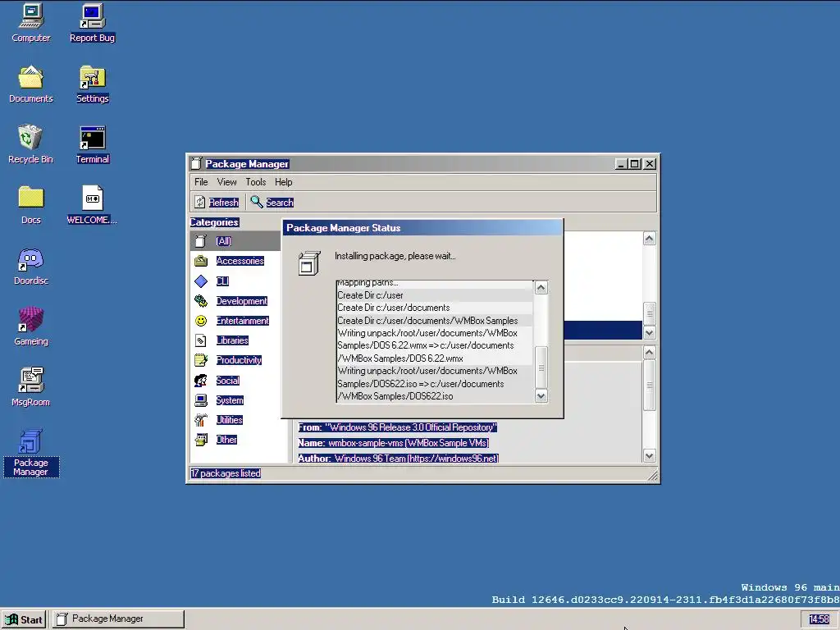Click the Status dialog log scroll-down arrow
This screenshot has height=630, width=840.
tap(541, 396)
